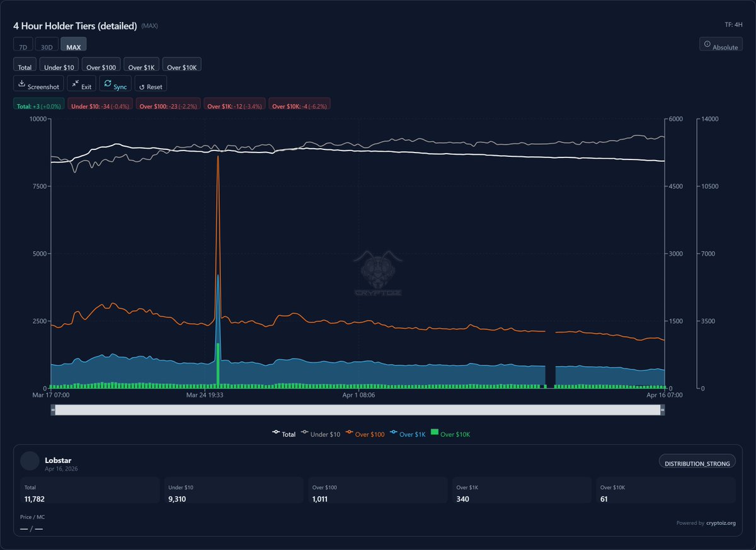The image size is (756, 550).
Task: Toggle Total in chart legend
Action: pos(283,434)
